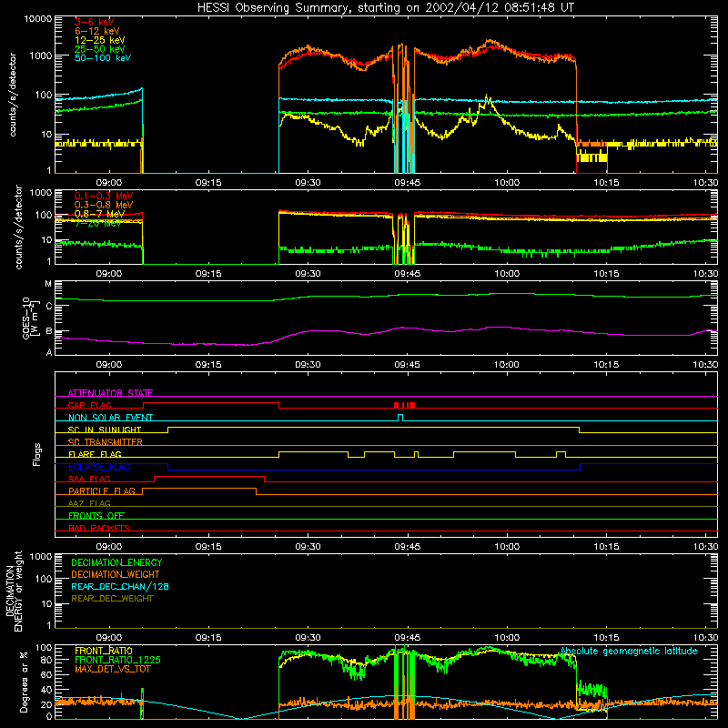Screen dimensions: 728x728
Task: Select the vertical 'Flags' axis label
Action: (x=36, y=454)
